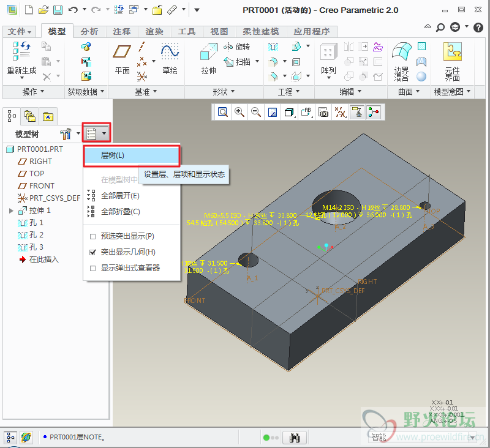Open the 形状 group dropdown

(x=224, y=92)
